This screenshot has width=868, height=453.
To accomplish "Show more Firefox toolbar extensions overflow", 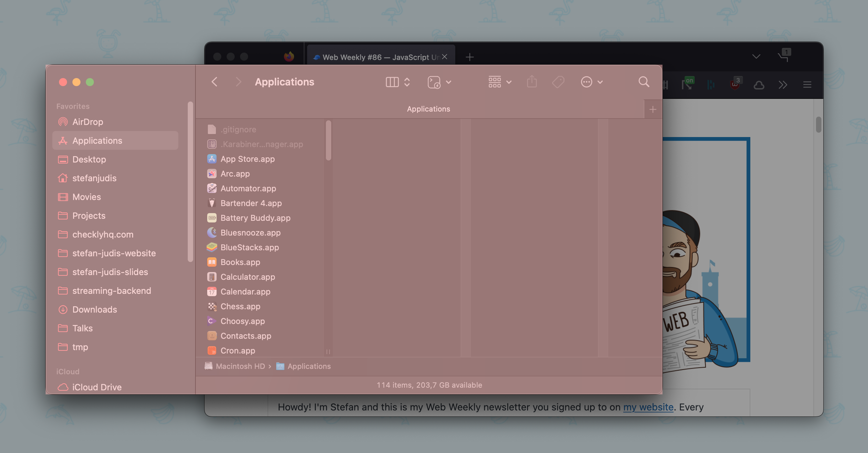I will (783, 84).
